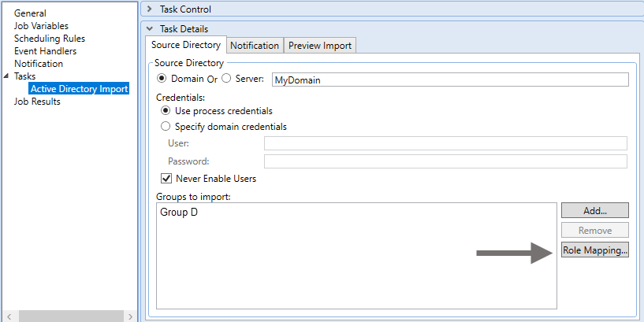
Task: Go to Scheduling Rules in the tree
Action: (49, 39)
